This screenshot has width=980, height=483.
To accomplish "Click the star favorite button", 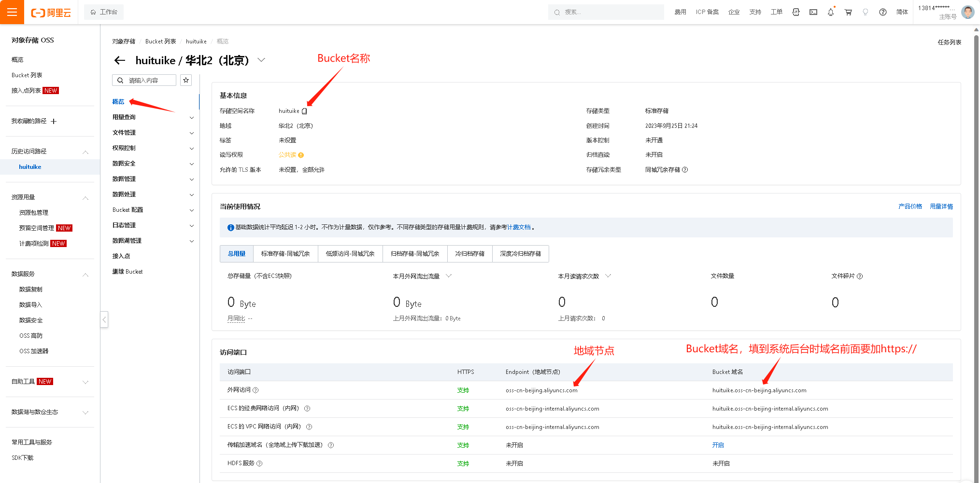I will 186,80.
